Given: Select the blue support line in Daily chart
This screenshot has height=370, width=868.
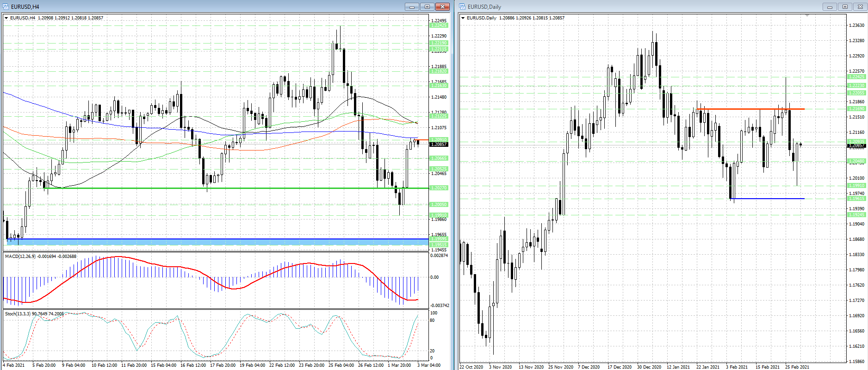Looking at the screenshot, I should (767, 199).
